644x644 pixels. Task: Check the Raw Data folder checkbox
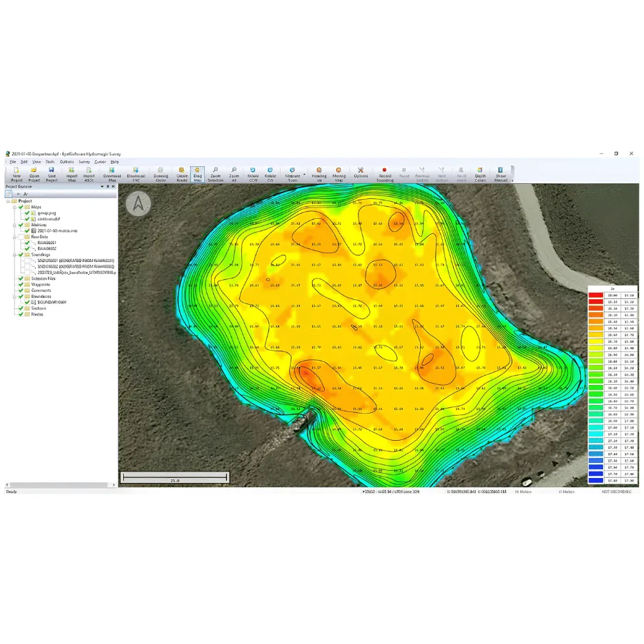(21, 237)
